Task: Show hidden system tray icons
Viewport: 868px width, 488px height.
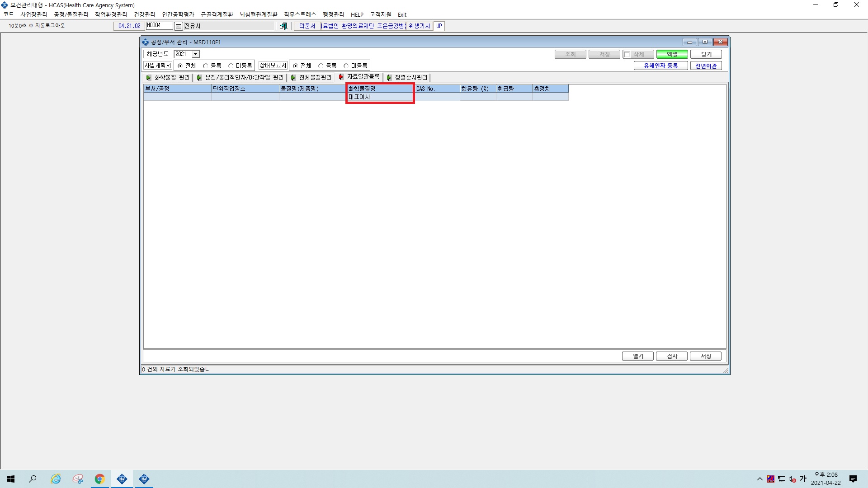Action: (760, 479)
